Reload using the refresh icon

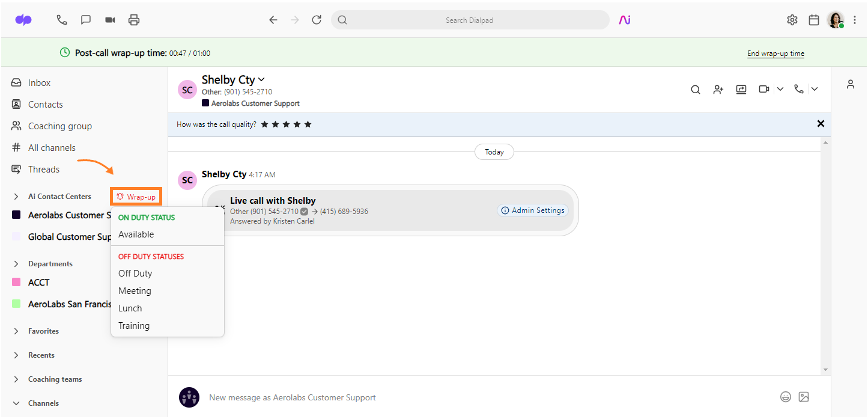coord(317,20)
